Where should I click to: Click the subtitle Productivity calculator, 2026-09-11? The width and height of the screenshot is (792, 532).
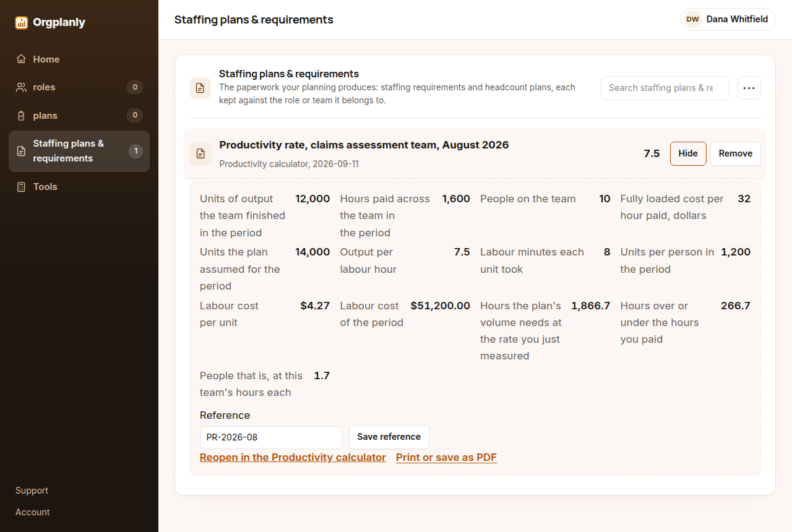[x=289, y=164]
